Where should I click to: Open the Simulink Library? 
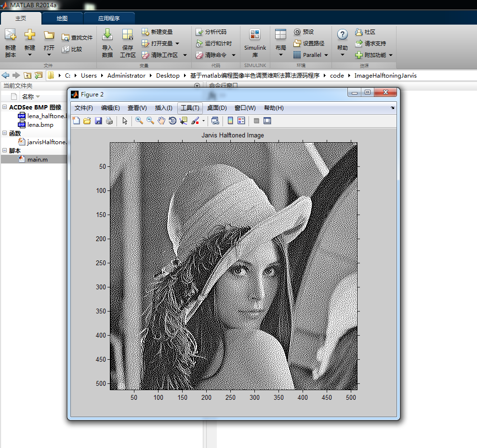pyautogui.click(x=255, y=42)
